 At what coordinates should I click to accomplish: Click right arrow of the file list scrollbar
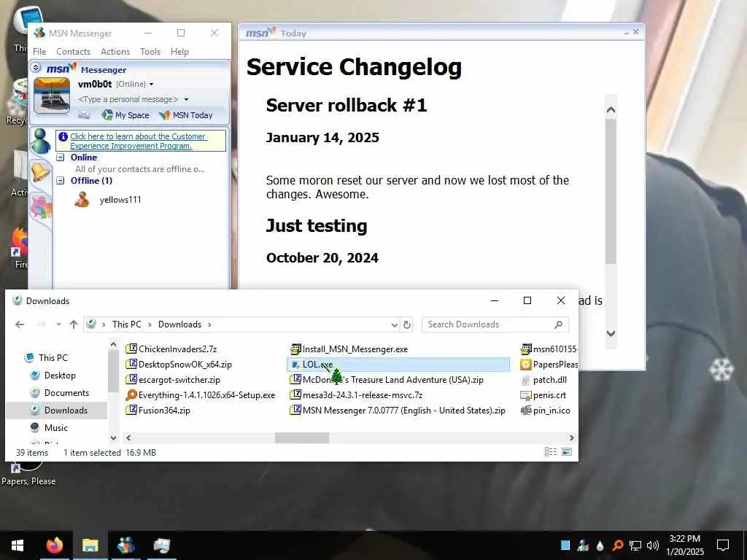coord(571,437)
